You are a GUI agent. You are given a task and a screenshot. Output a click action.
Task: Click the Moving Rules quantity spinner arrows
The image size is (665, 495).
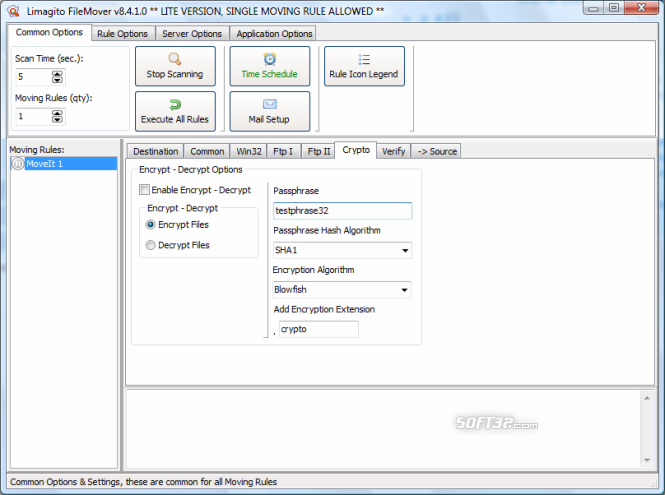pyautogui.click(x=57, y=116)
